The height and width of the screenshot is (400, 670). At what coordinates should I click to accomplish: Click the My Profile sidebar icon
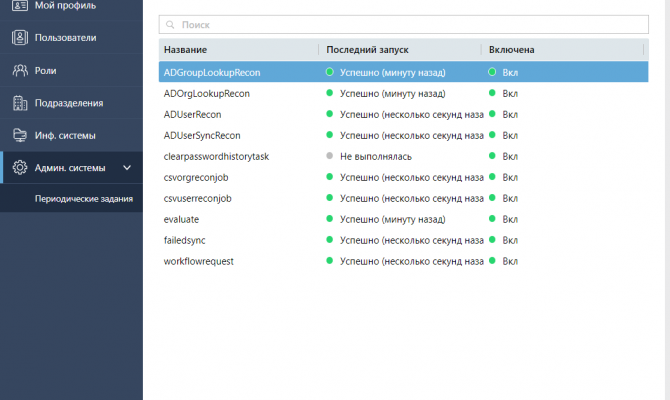click(x=19, y=6)
